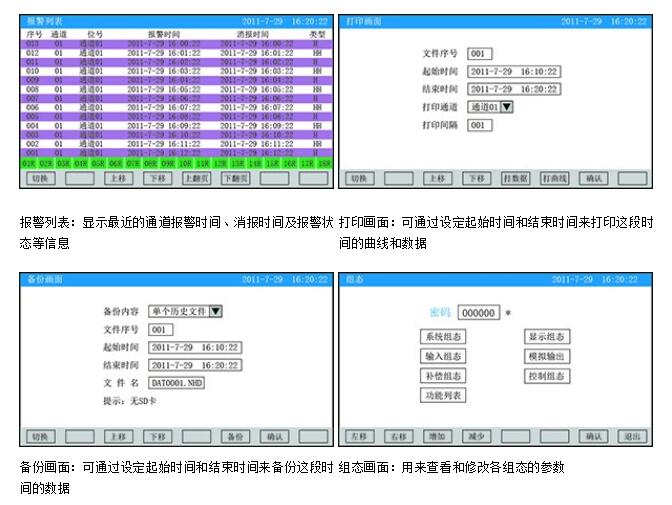Select the 打印间隔 input field
The height and width of the screenshot is (505, 672).
click(480, 125)
